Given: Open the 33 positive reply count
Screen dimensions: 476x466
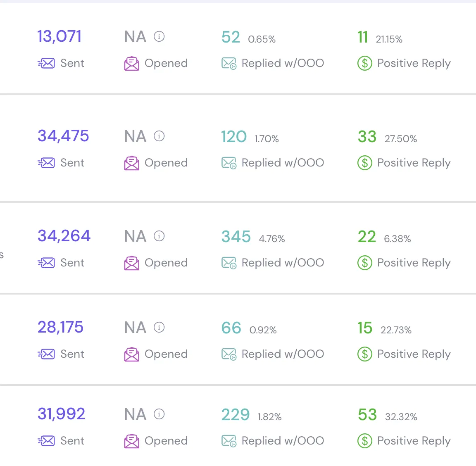Looking at the screenshot, I should 367,137.
